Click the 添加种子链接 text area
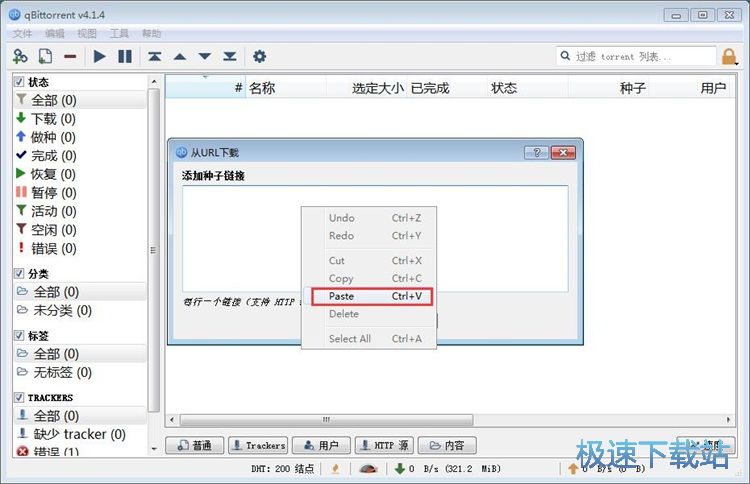Screen dimensions: 750x484 [x=375, y=239]
